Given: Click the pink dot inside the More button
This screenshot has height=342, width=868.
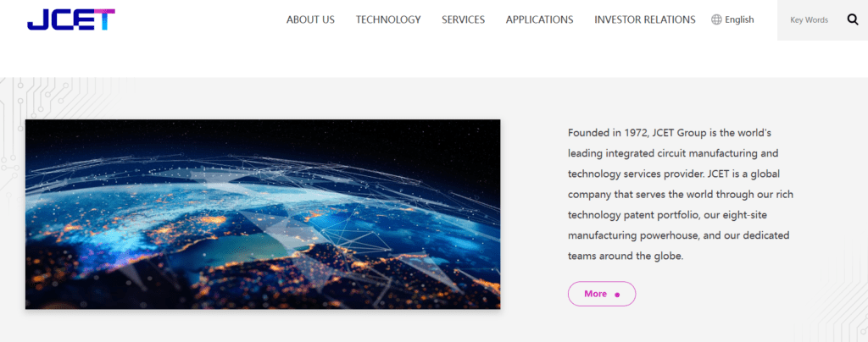Looking at the screenshot, I should pyautogui.click(x=617, y=295).
